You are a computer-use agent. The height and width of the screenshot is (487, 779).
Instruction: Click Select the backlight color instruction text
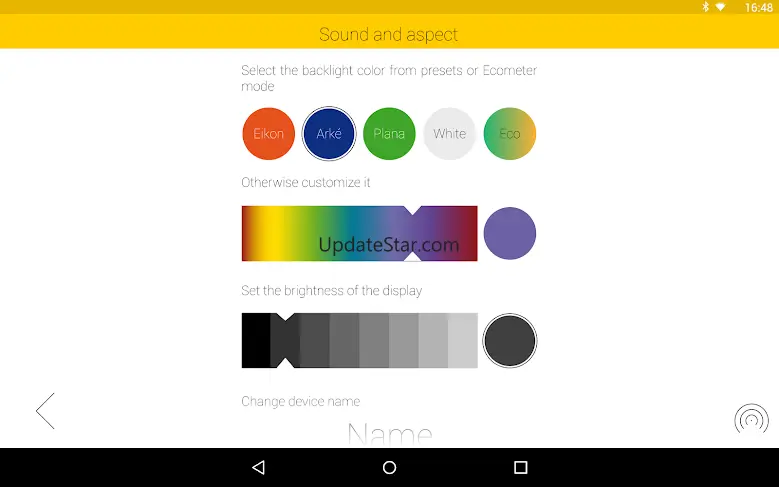coord(389,78)
